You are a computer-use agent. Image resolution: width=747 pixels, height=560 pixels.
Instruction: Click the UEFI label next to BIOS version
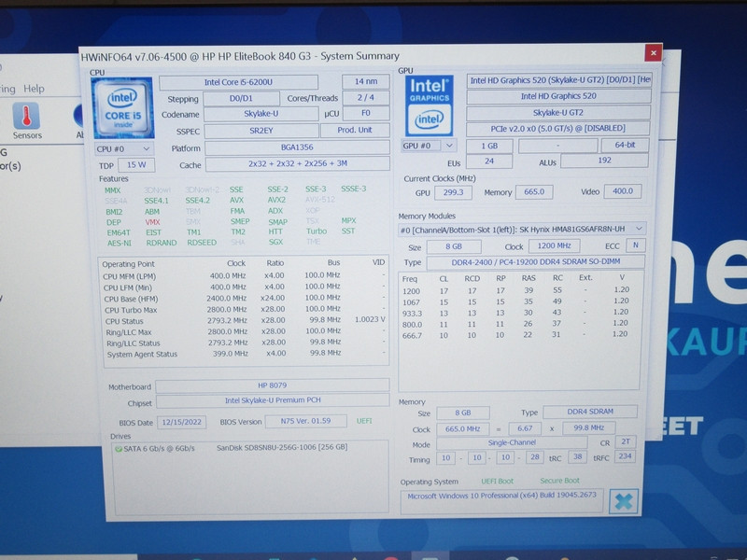364,421
